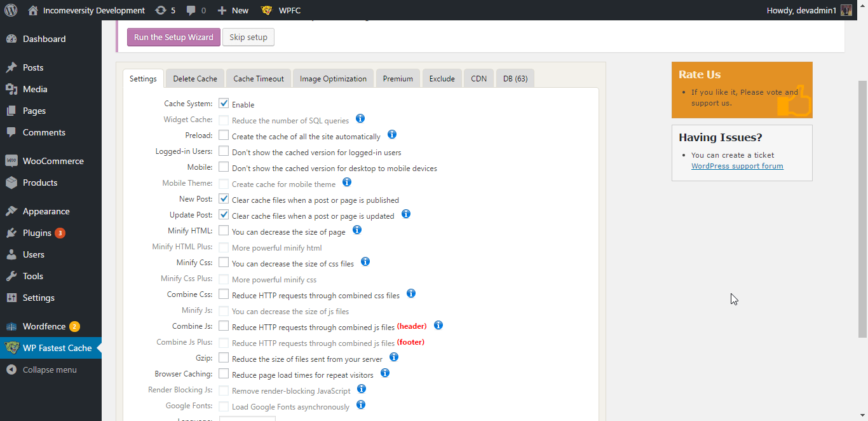This screenshot has width=868, height=421.
Task: Click the thumbs-up icon in Rate Us box
Action: [795, 102]
